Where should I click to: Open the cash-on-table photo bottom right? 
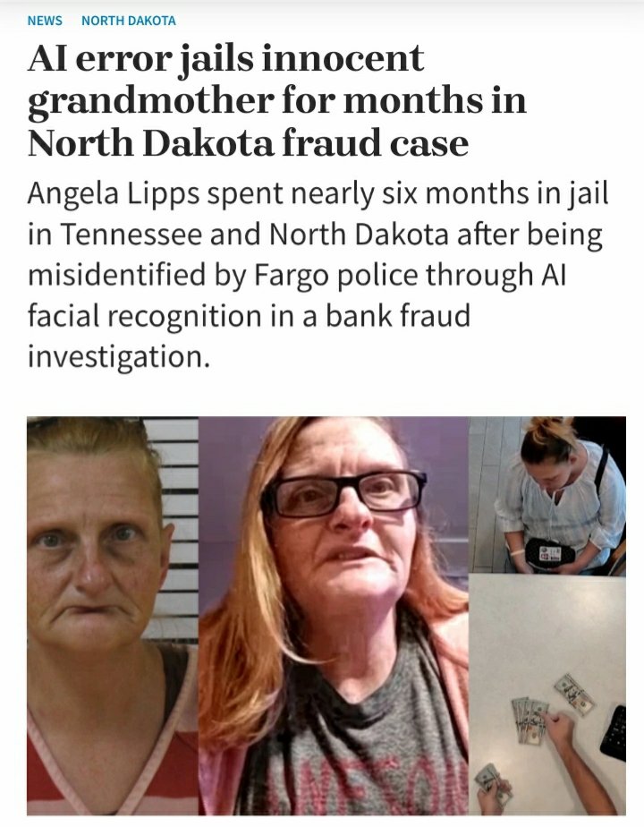[x=547, y=695]
